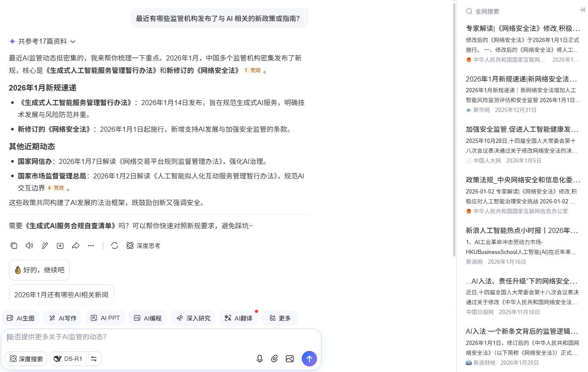
Task: Regenerate the answer with the refresh icon
Action: [114, 245]
